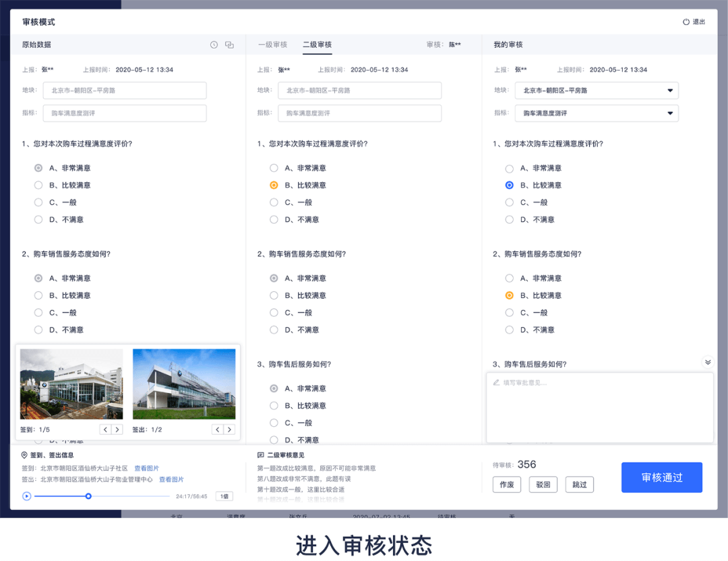
Task: Select C 一般 for question 1 in 我的审核
Action: point(510,202)
